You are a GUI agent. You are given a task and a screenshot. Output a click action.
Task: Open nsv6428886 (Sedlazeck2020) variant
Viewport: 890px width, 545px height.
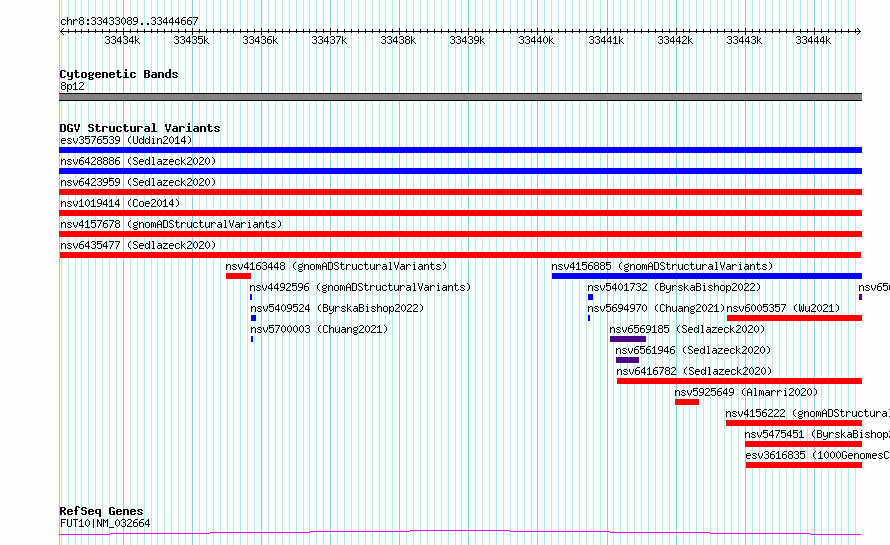coord(138,161)
